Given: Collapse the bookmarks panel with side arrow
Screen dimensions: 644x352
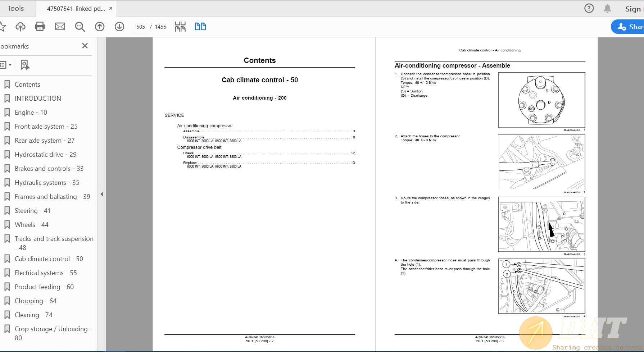Looking at the screenshot, I should [x=102, y=194].
